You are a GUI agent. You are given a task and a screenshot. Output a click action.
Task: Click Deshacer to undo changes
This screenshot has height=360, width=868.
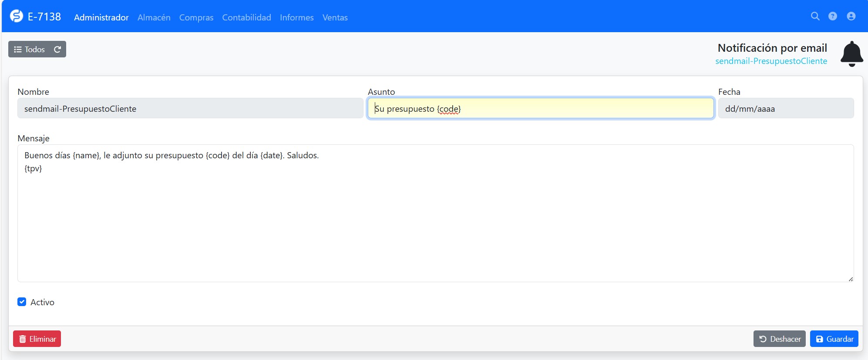pyautogui.click(x=779, y=339)
